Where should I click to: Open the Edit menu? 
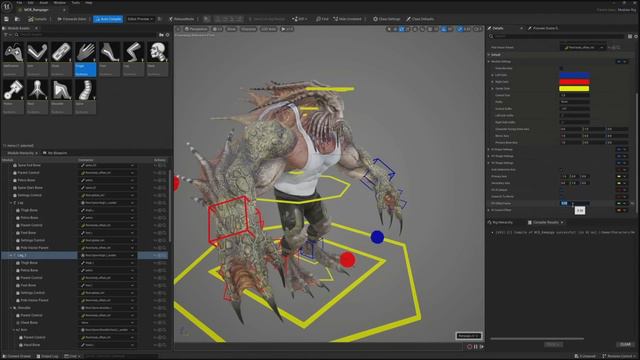pos(31,2)
